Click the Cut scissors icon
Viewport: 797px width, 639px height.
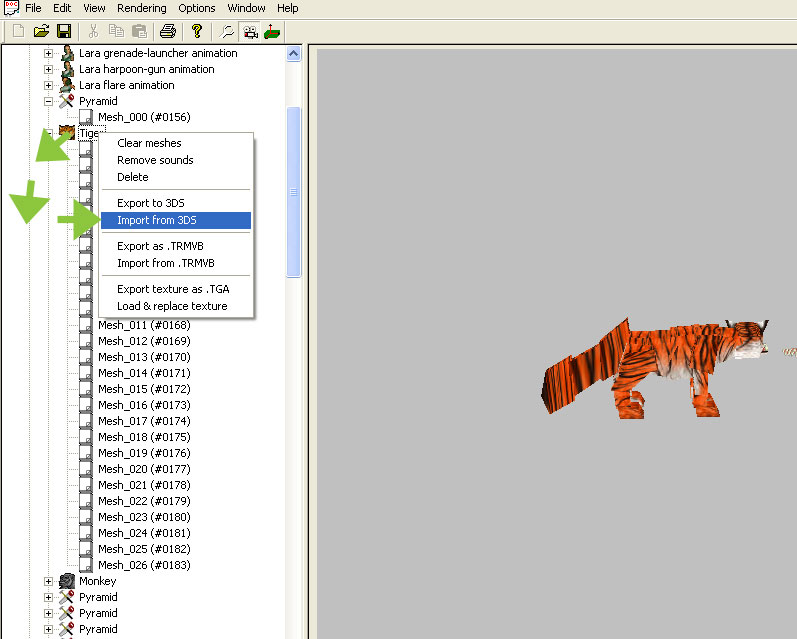(x=93, y=32)
